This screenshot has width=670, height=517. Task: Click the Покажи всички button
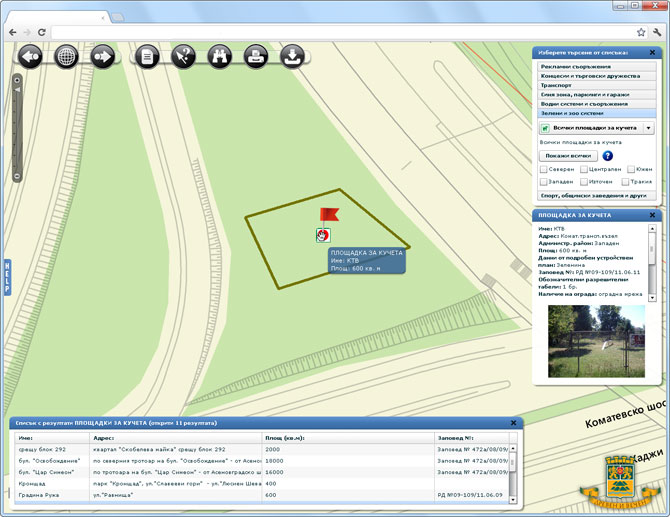tap(568, 156)
